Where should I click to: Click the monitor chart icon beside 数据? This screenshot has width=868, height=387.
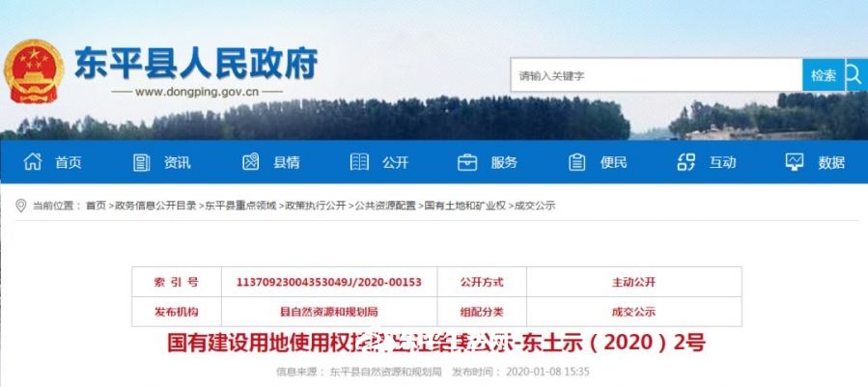795,162
